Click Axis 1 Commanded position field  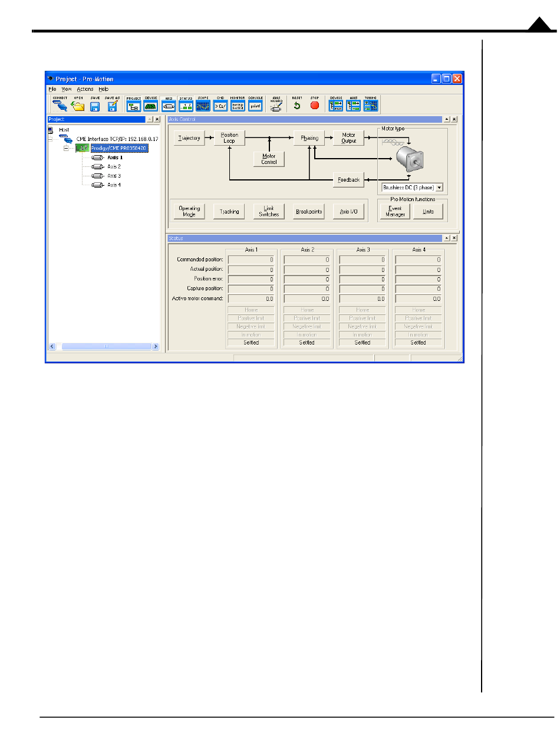pyautogui.click(x=251, y=260)
